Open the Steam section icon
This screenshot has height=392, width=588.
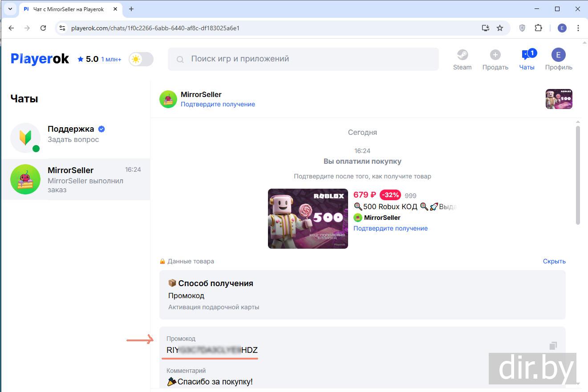click(462, 55)
